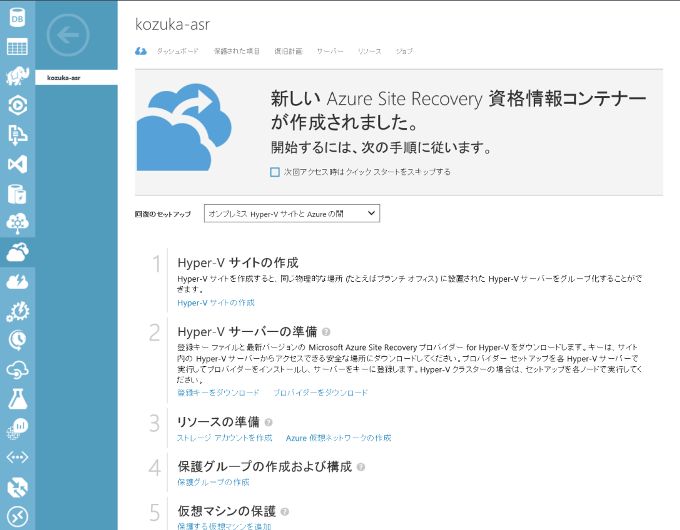
Task: Click the kozuka-asr page title
Action: point(173,25)
